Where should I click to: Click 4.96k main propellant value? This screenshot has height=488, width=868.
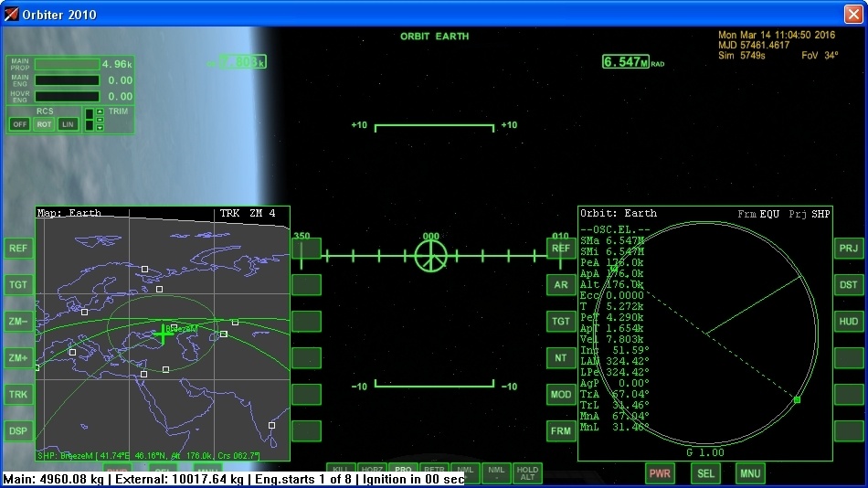[117, 64]
